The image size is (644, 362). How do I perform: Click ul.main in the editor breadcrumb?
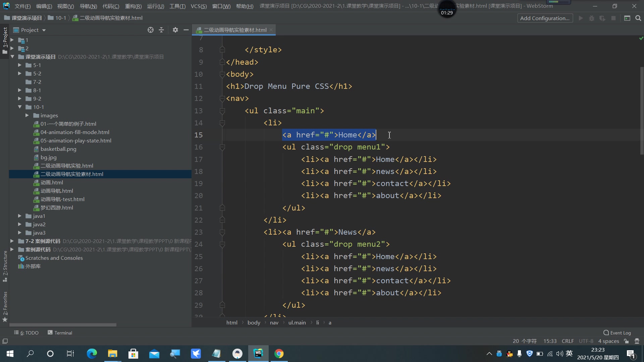coord(297,322)
